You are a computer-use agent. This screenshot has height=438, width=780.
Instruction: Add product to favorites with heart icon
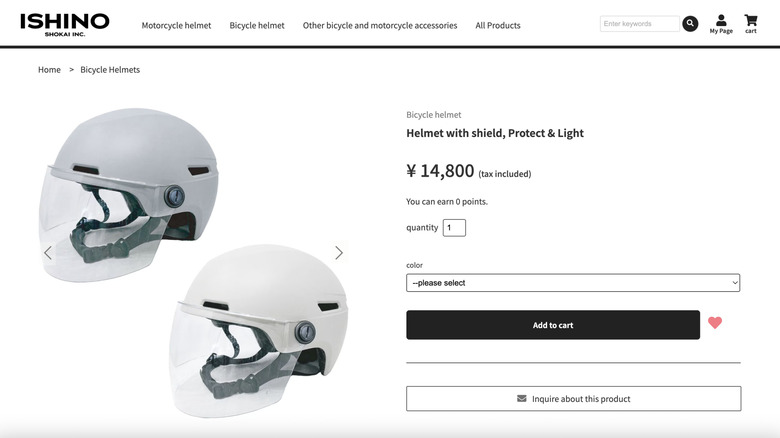715,323
